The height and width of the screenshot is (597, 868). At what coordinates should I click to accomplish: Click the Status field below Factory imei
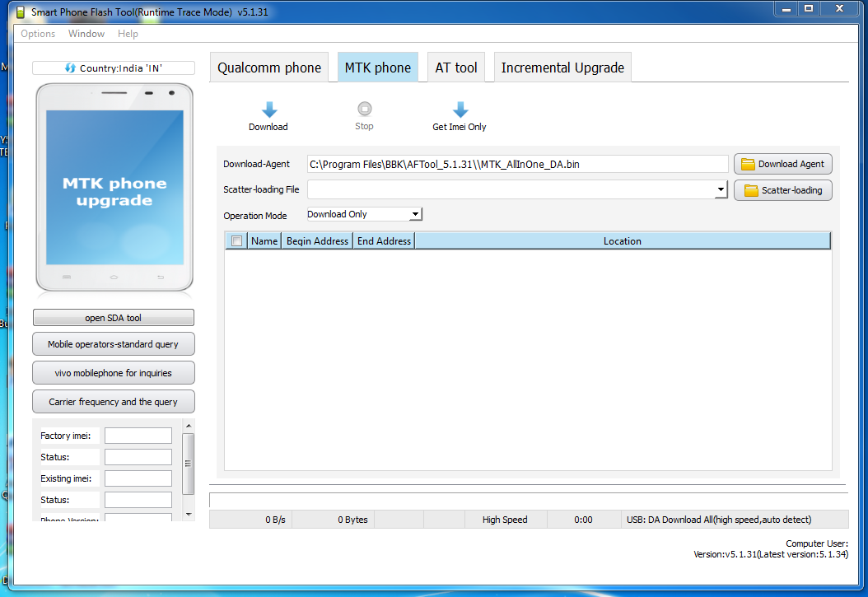(138, 457)
